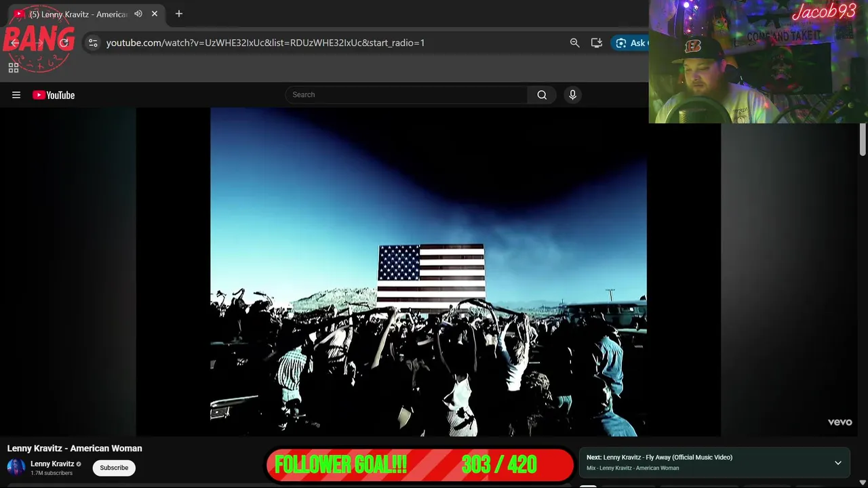Image resolution: width=868 pixels, height=488 pixels.
Task: Click the install/cast screen icon in address bar
Action: click(x=597, y=43)
